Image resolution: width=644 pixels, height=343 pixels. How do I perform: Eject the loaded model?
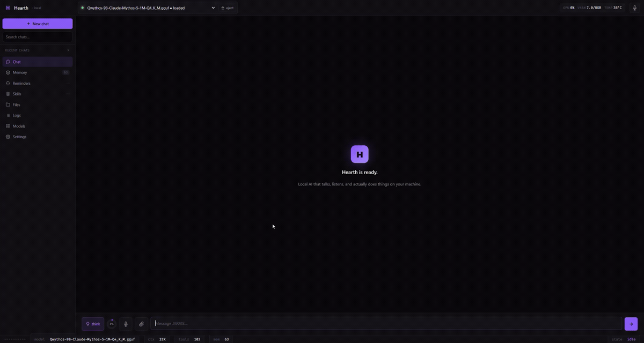point(228,8)
